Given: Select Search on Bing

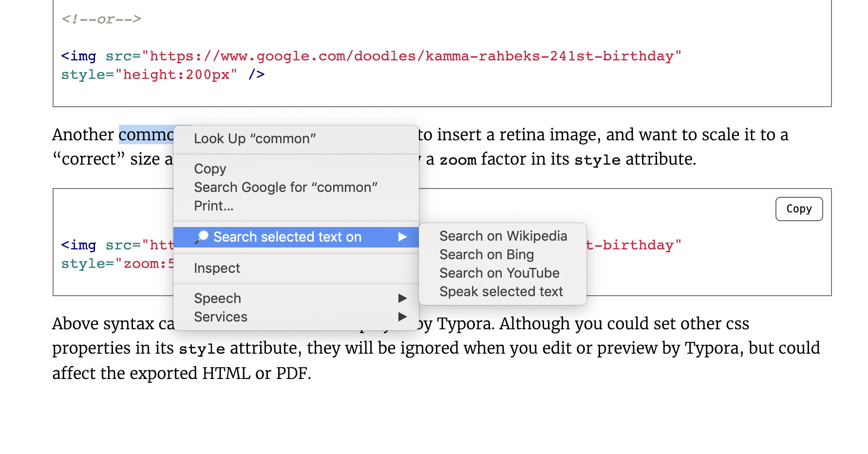Looking at the screenshot, I should point(503,254).
